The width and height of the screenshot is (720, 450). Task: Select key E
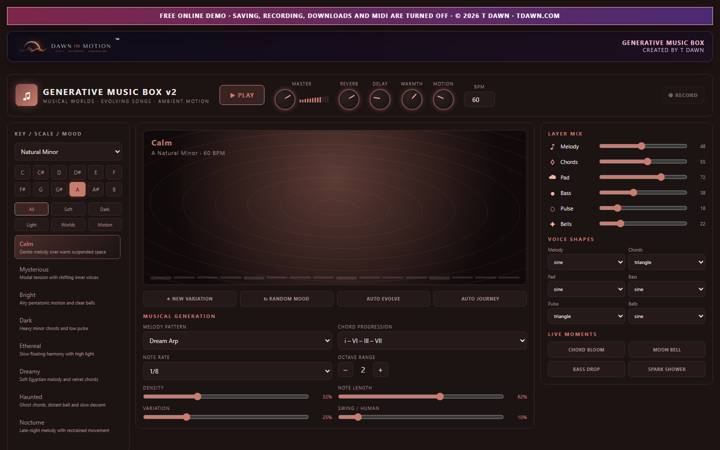96,173
